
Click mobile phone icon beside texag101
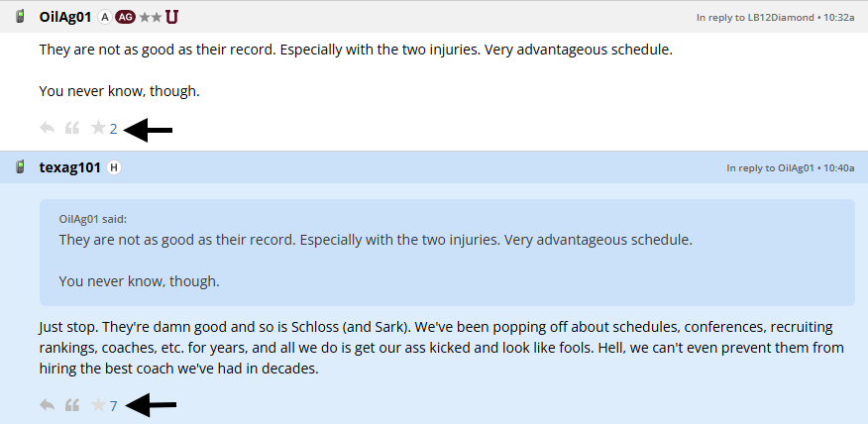pyautogui.click(x=20, y=166)
